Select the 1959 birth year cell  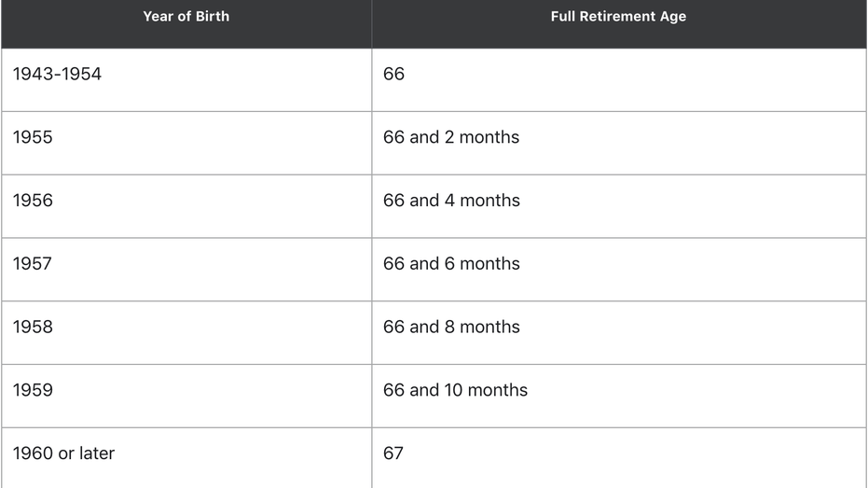click(x=186, y=396)
